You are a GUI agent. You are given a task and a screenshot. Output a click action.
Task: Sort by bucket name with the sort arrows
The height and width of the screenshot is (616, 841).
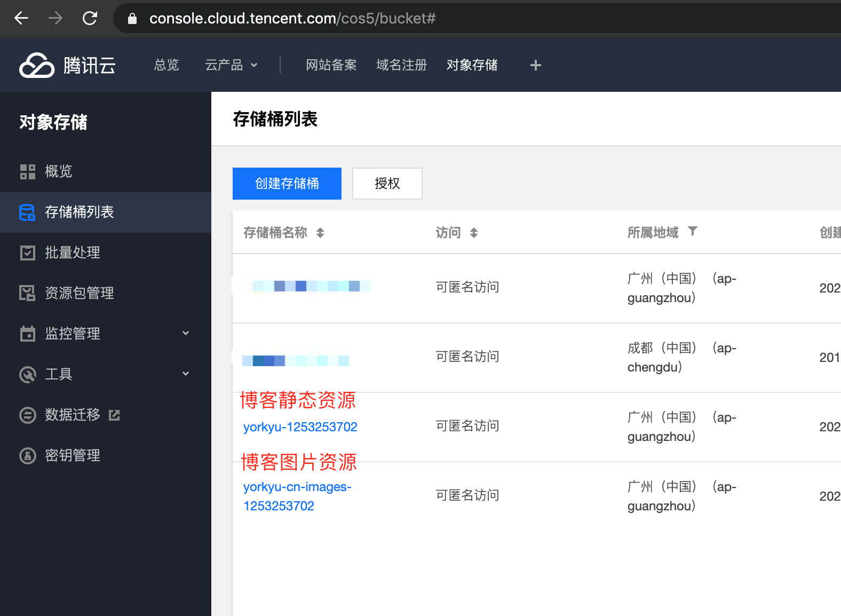tap(320, 233)
